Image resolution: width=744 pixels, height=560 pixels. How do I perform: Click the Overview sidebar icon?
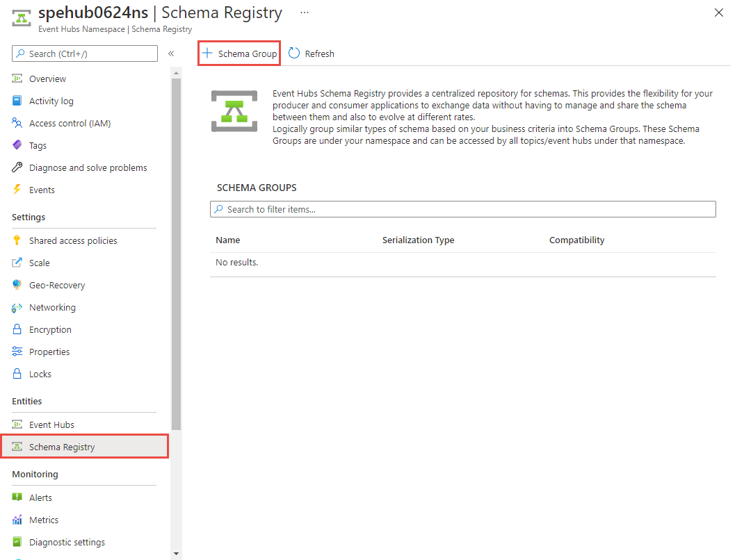point(17,79)
